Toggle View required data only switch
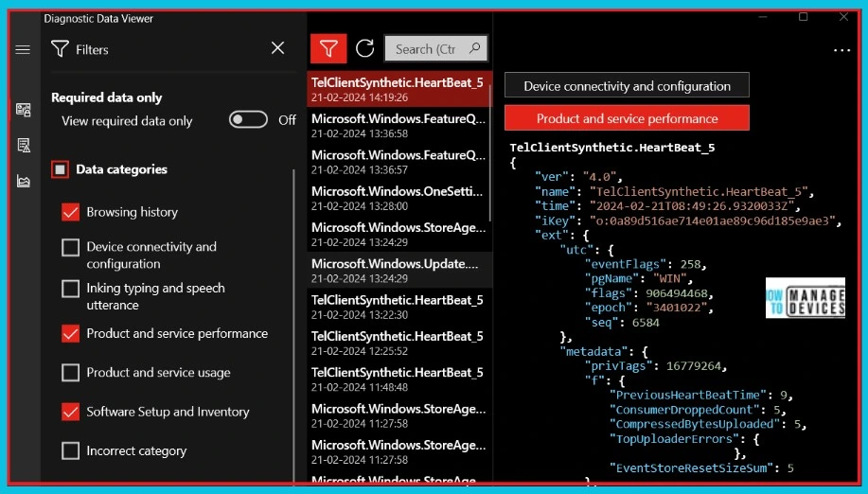This screenshot has width=868, height=494. (248, 119)
